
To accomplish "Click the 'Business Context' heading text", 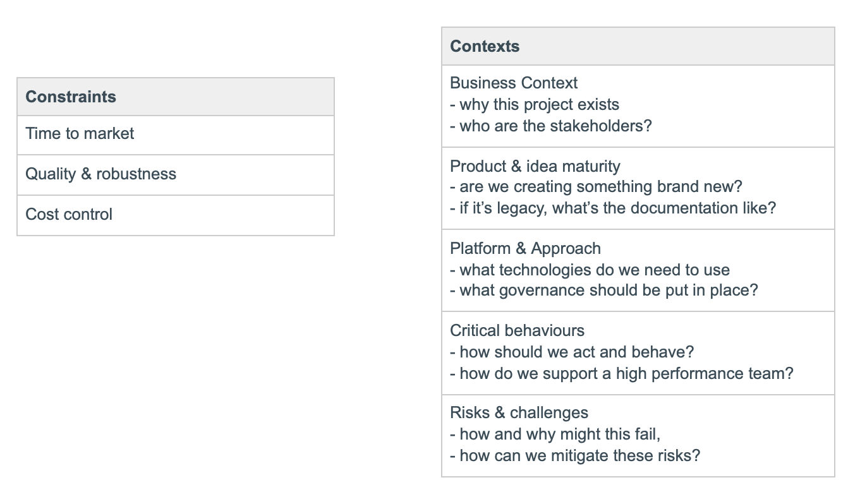I will [x=514, y=83].
